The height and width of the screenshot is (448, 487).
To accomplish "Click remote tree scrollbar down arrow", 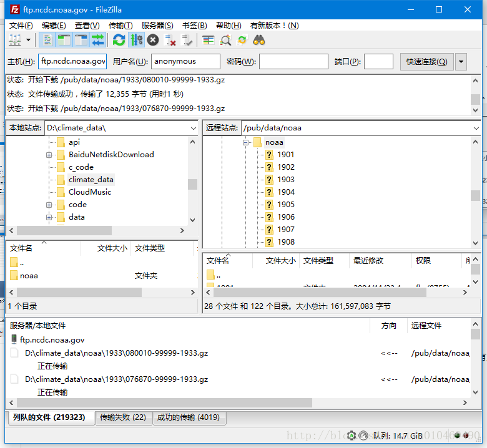I will point(476,243).
